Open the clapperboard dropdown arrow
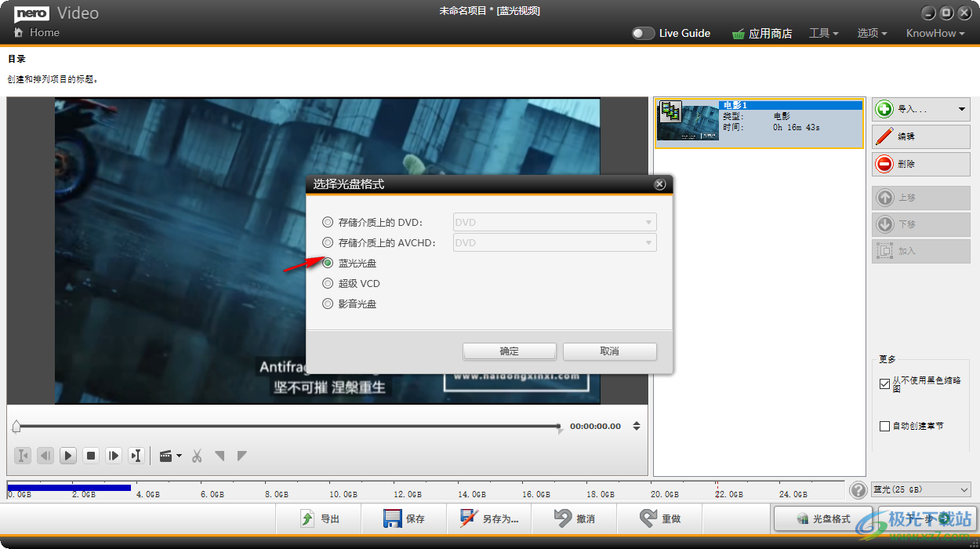Image resolution: width=980 pixels, height=549 pixels. point(180,456)
